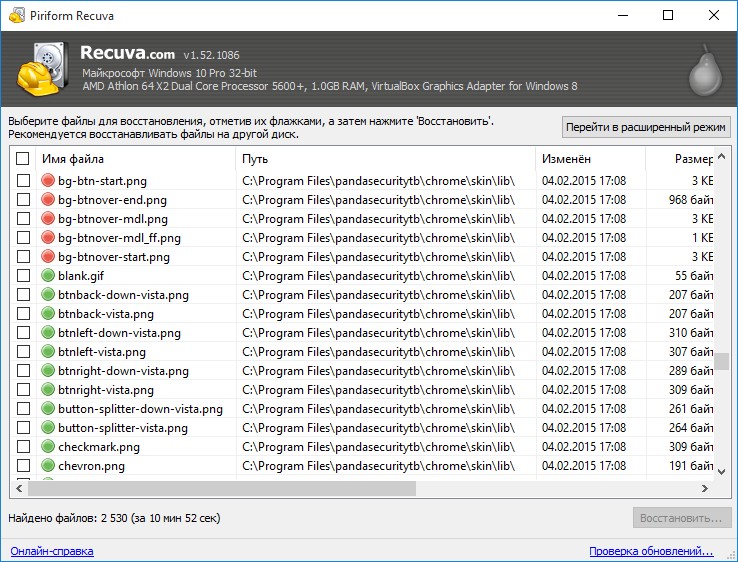Click the file list scroll-down arrow
Screen dimensions: 738x562
pyautogui.click(x=721, y=472)
